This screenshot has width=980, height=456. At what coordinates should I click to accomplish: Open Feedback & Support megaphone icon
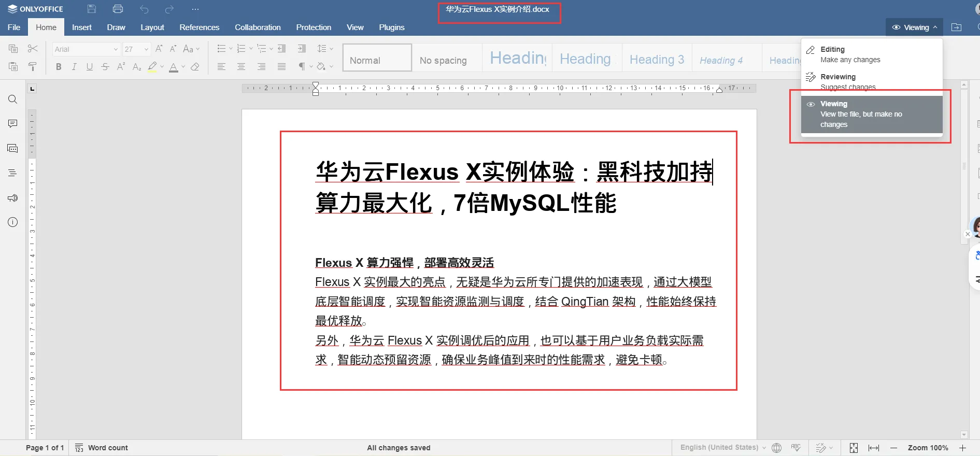point(13,198)
